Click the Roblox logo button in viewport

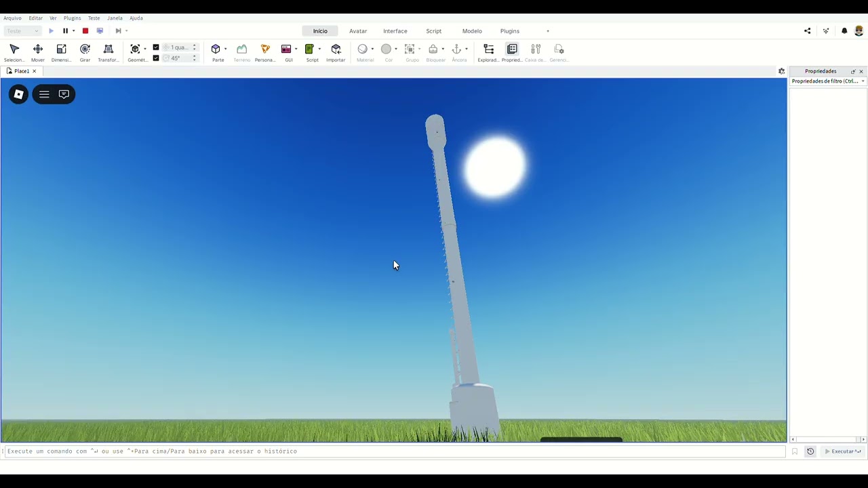19,94
